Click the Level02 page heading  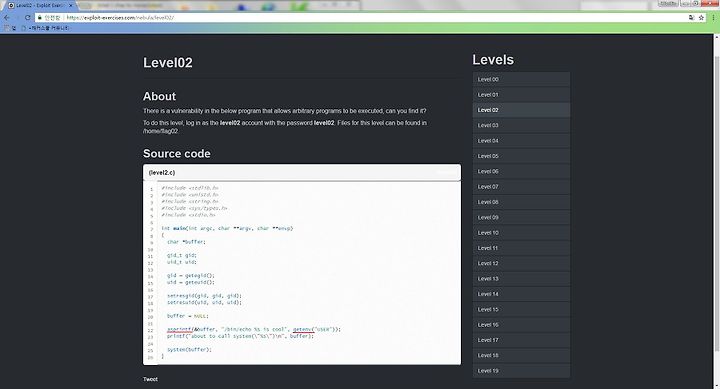click(168, 62)
